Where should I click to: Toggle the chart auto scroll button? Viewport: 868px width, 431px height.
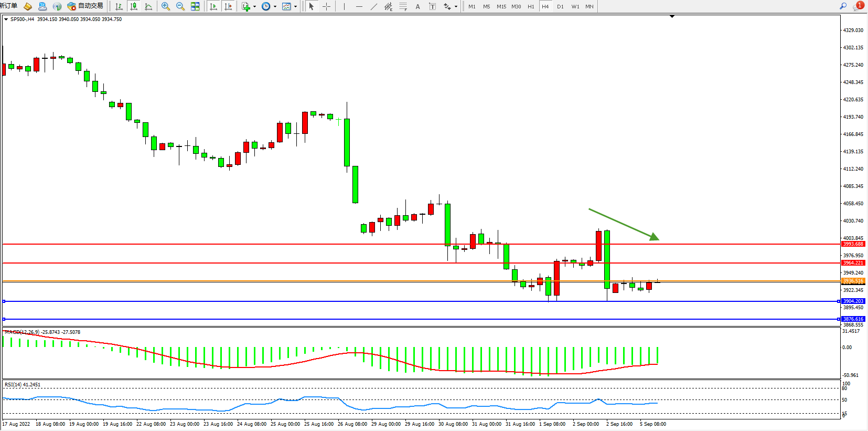tap(213, 6)
